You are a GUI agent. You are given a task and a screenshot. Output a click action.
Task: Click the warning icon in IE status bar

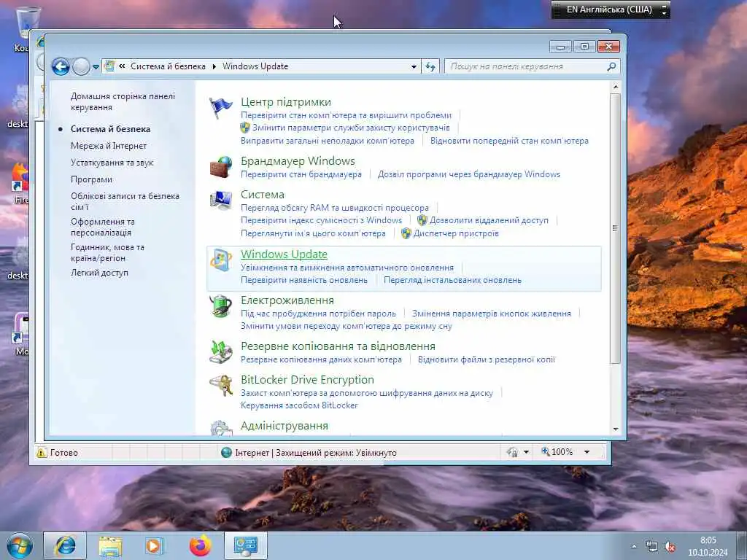click(42, 452)
